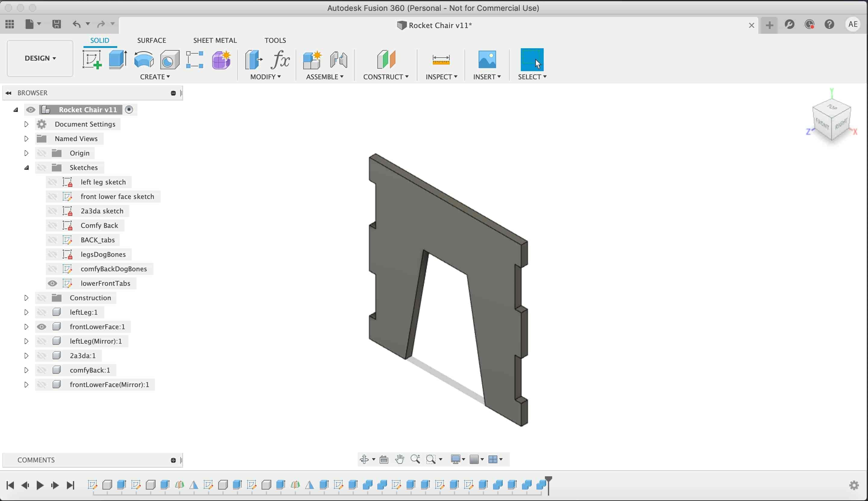Show the comfyBack:1 component
This screenshot has width=868, height=501.
point(42,370)
